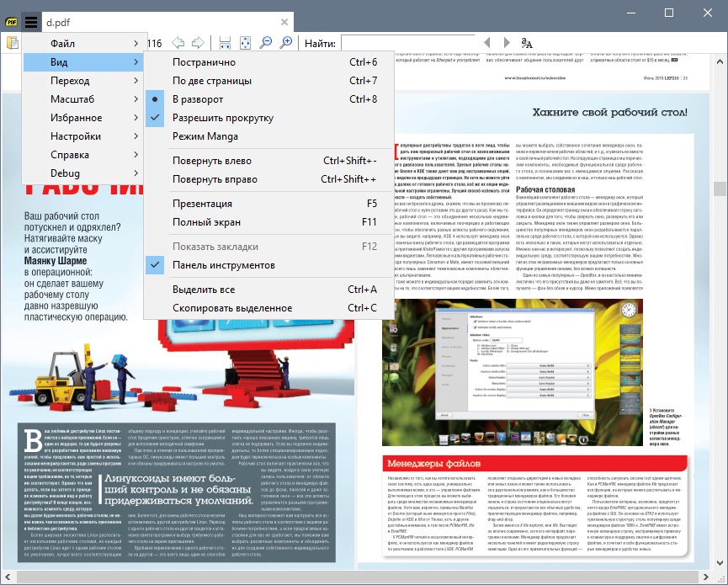Click the fit page toolbar icon

[245, 43]
